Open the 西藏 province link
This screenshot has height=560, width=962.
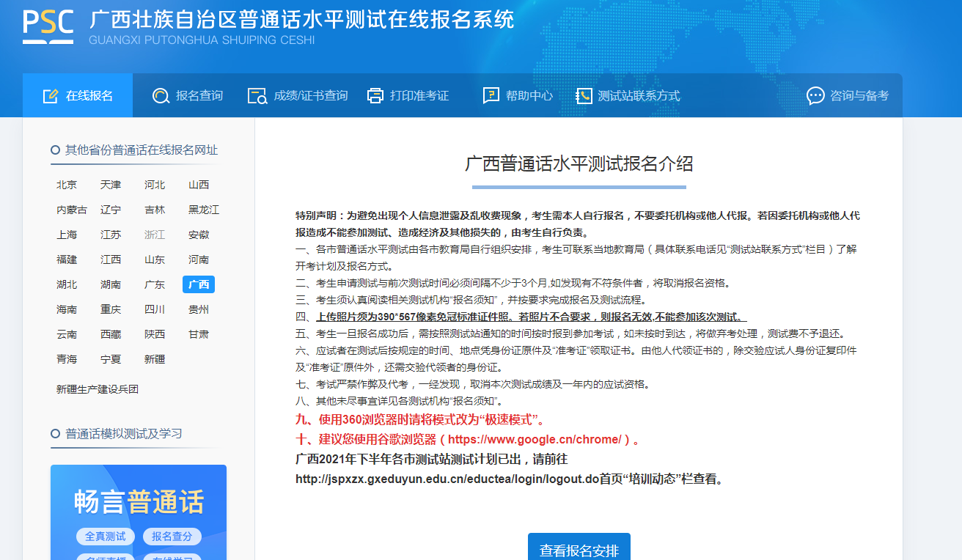pos(111,334)
